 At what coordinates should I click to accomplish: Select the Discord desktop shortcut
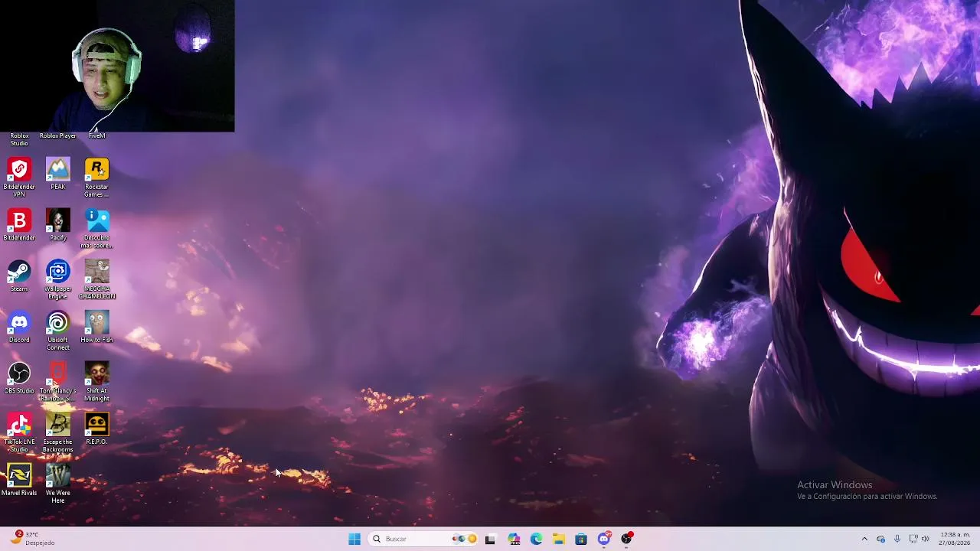(x=19, y=327)
